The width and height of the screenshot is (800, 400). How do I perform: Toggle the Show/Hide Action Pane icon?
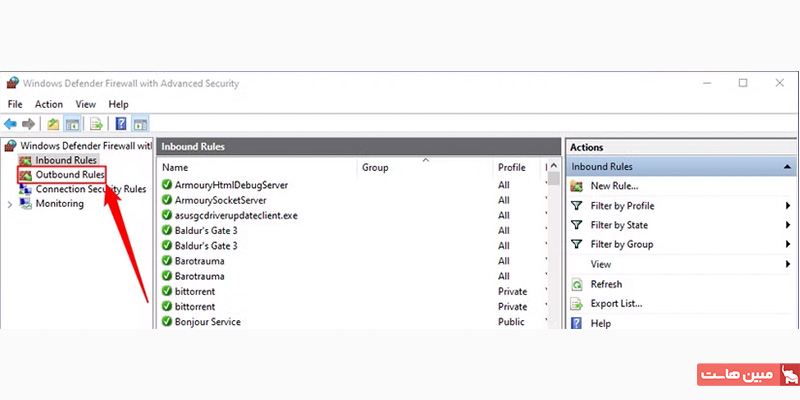[140, 123]
